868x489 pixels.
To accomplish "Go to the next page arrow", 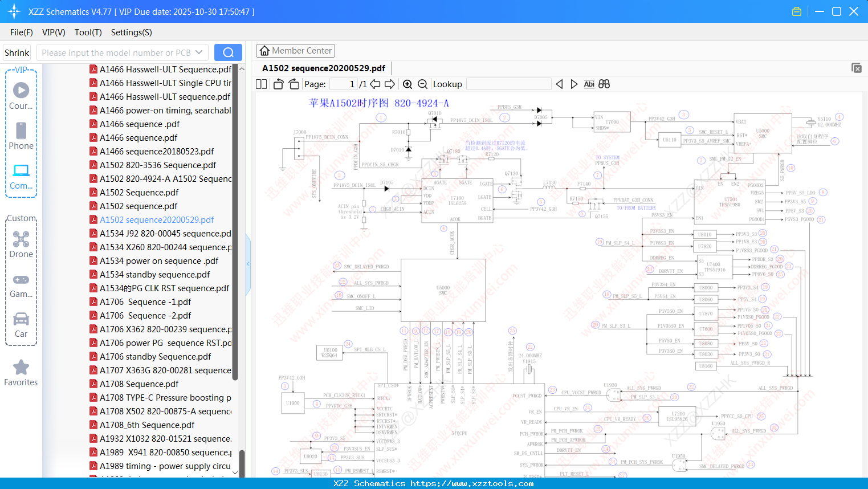I will tap(390, 84).
